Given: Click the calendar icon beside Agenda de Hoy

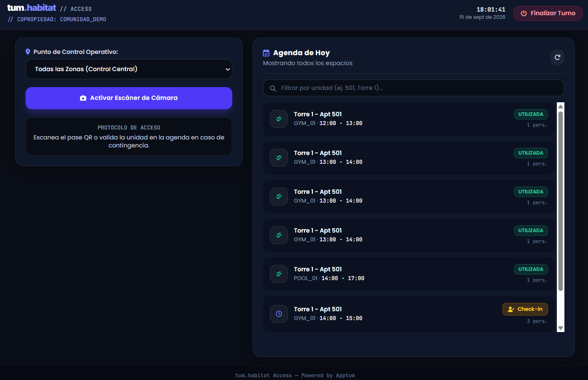Looking at the screenshot, I should point(266,53).
